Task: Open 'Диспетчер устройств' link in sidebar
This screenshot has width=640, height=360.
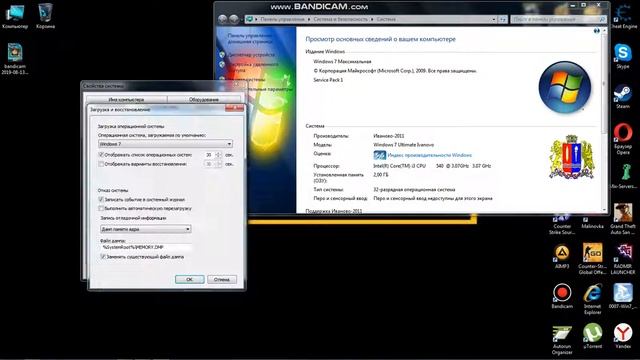Action: tap(251, 55)
